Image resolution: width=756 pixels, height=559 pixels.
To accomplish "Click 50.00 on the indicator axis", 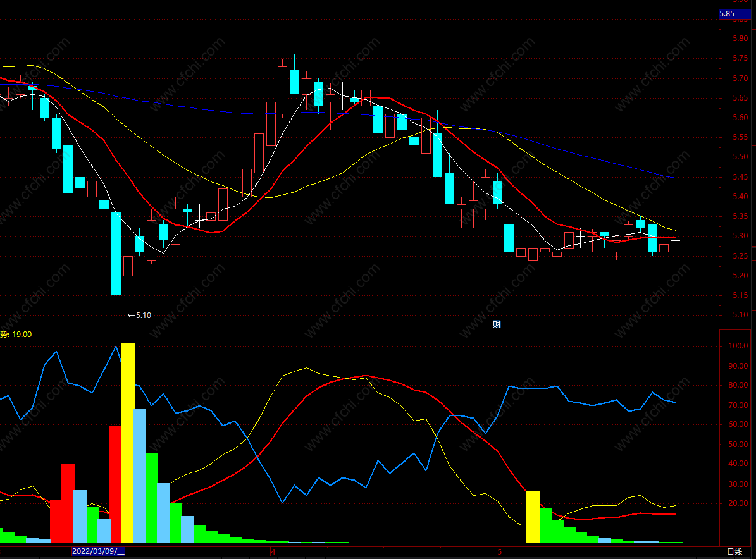I will pyautogui.click(x=738, y=445).
